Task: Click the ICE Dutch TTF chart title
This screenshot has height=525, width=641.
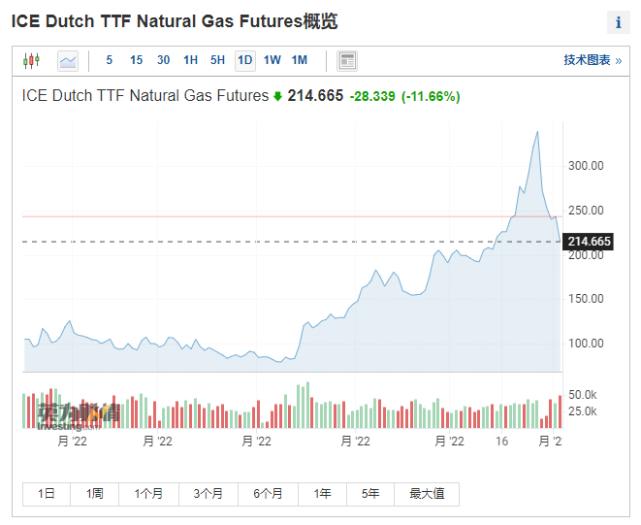Action: tap(146, 97)
